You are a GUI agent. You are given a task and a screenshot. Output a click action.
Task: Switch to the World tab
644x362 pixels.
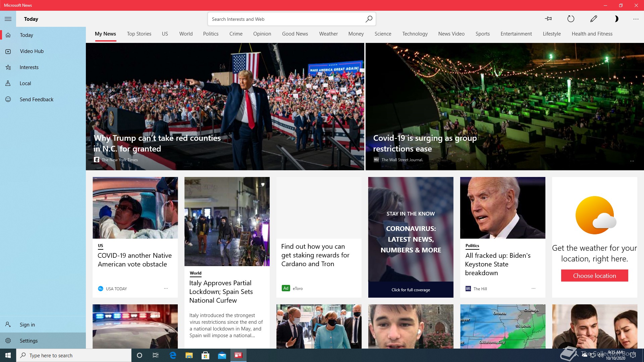(186, 34)
